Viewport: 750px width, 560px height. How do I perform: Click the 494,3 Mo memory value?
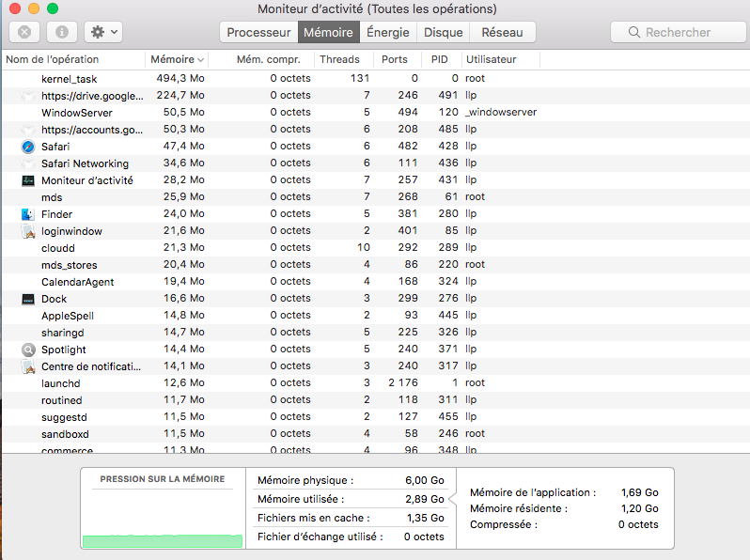coord(180,78)
